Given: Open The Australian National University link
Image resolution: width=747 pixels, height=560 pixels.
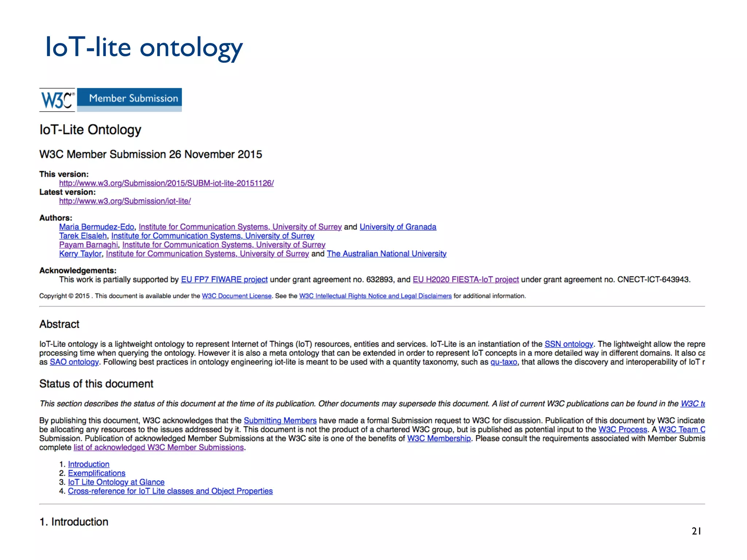Looking at the screenshot, I should 387,254.
